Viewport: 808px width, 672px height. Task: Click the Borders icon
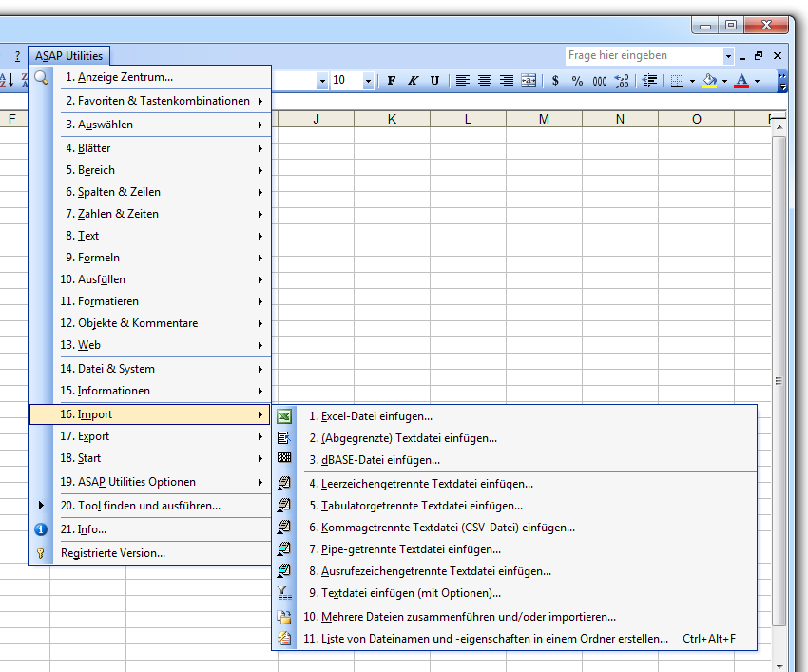pyautogui.click(x=677, y=81)
